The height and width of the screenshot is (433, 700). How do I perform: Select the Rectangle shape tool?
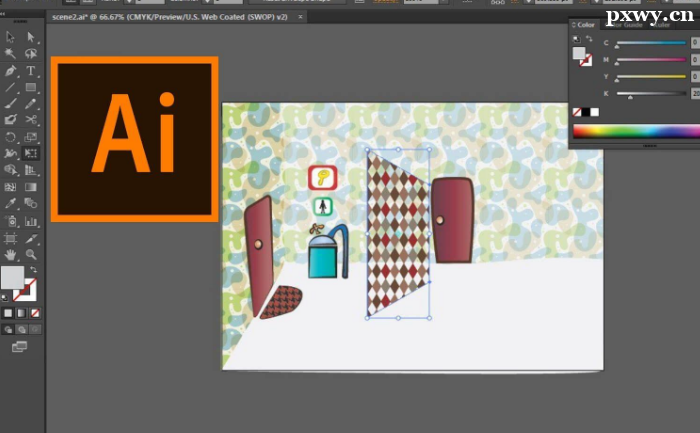(31, 88)
